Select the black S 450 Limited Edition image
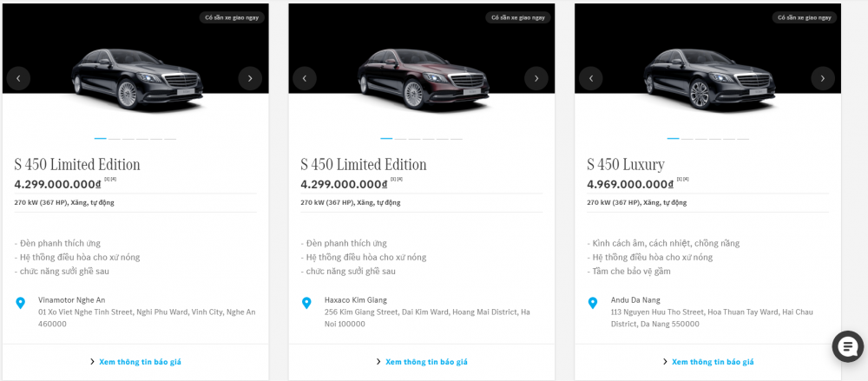 (136, 76)
